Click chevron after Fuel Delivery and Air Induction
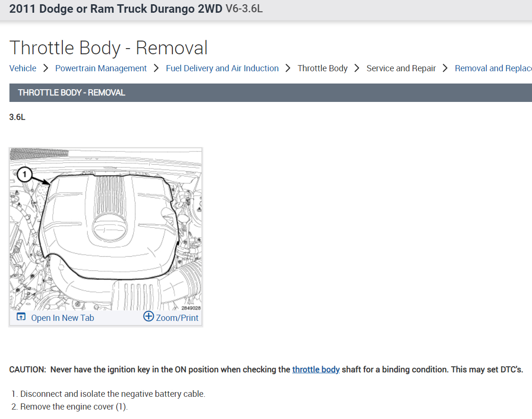The height and width of the screenshot is (419, 532). (288, 68)
